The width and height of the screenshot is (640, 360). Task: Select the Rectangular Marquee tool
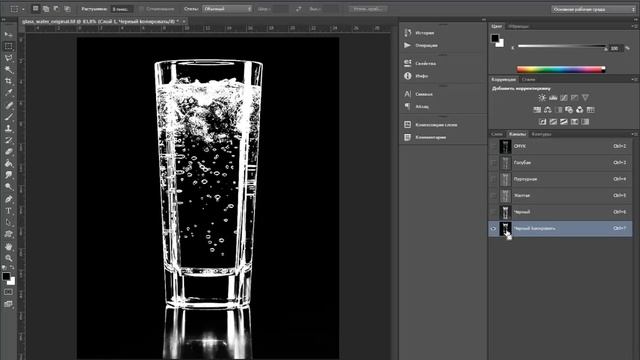pyautogui.click(x=8, y=46)
